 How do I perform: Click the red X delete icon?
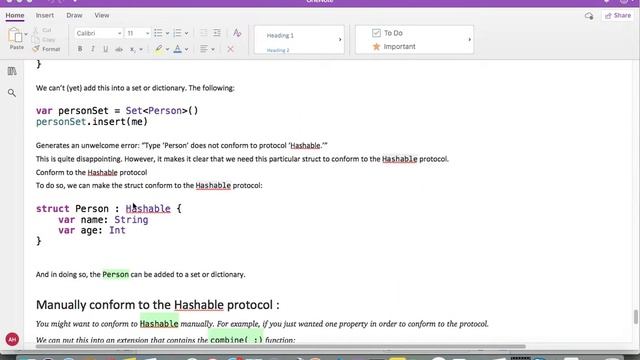(x=230, y=49)
